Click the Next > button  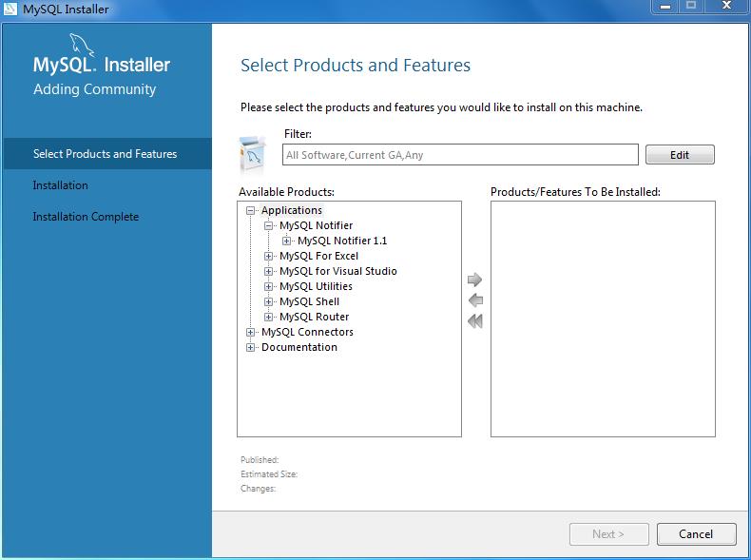(x=608, y=534)
